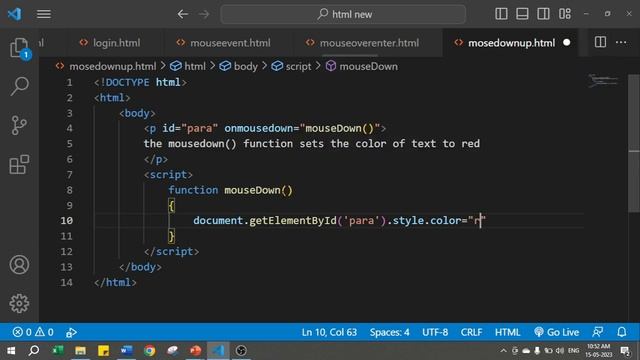Open the editor More Actions menu

pyautogui.click(x=621, y=42)
